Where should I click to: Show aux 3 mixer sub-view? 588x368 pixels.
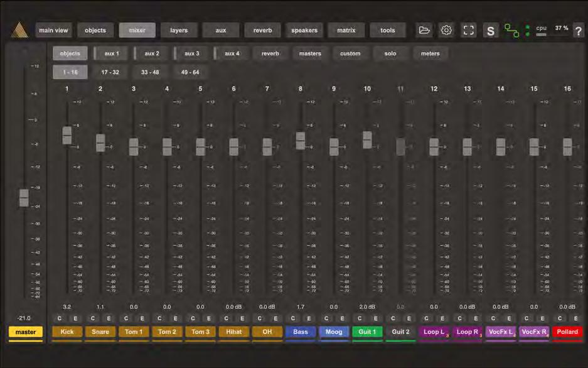coord(191,53)
